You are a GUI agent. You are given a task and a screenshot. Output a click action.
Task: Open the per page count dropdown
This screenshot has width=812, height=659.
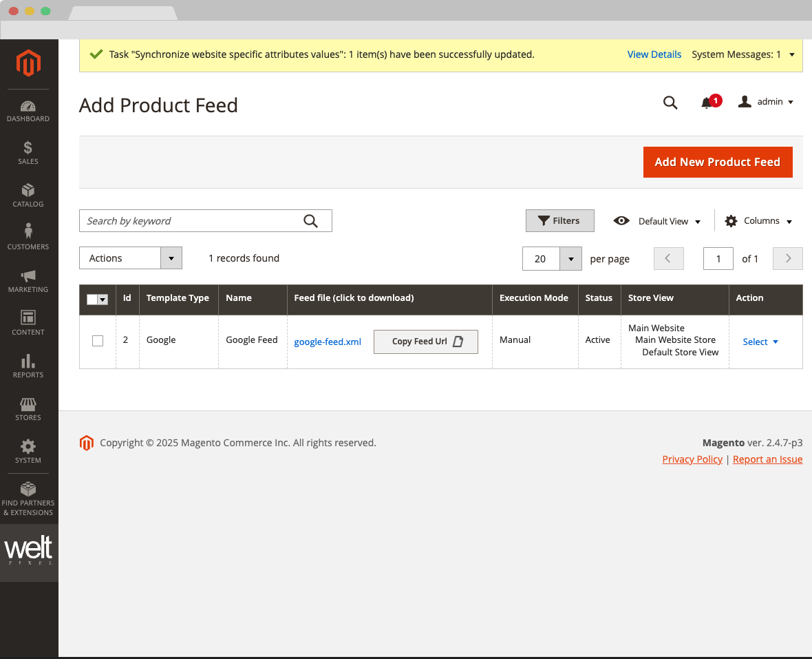(x=570, y=258)
